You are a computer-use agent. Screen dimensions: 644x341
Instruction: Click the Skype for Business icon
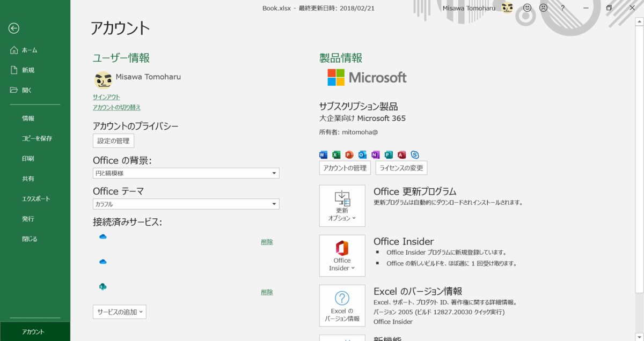(415, 155)
